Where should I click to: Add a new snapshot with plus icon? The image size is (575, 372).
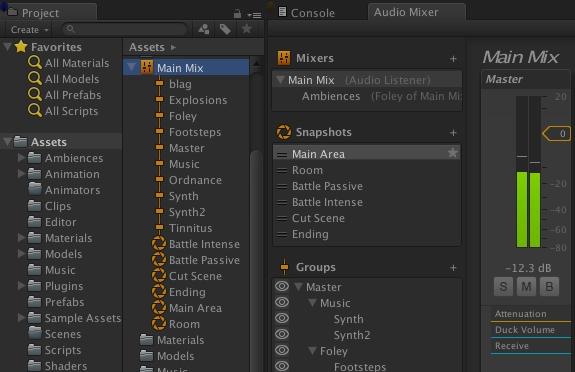[x=453, y=132]
